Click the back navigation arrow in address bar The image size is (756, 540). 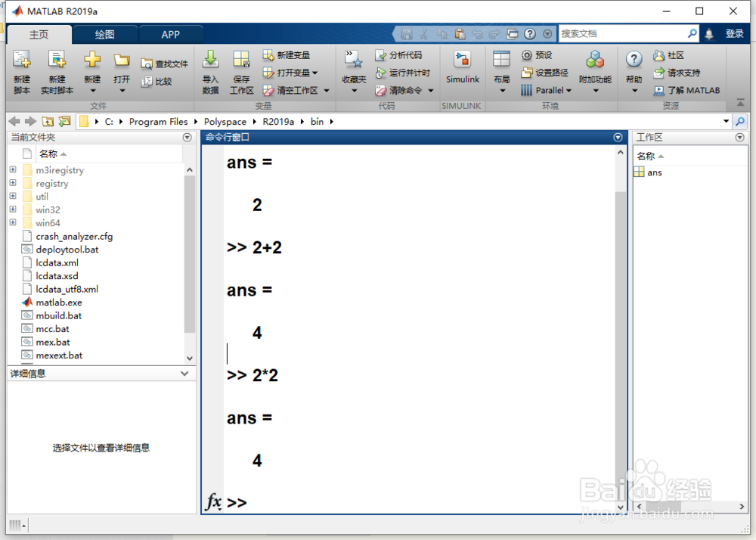click(x=14, y=122)
